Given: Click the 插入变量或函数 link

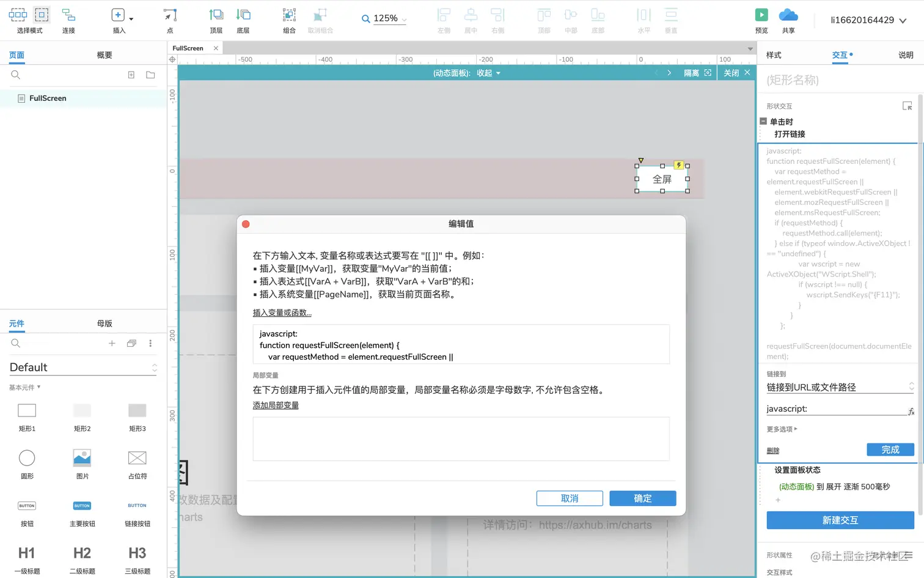Looking at the screenshot, I should tap(282, 313).
